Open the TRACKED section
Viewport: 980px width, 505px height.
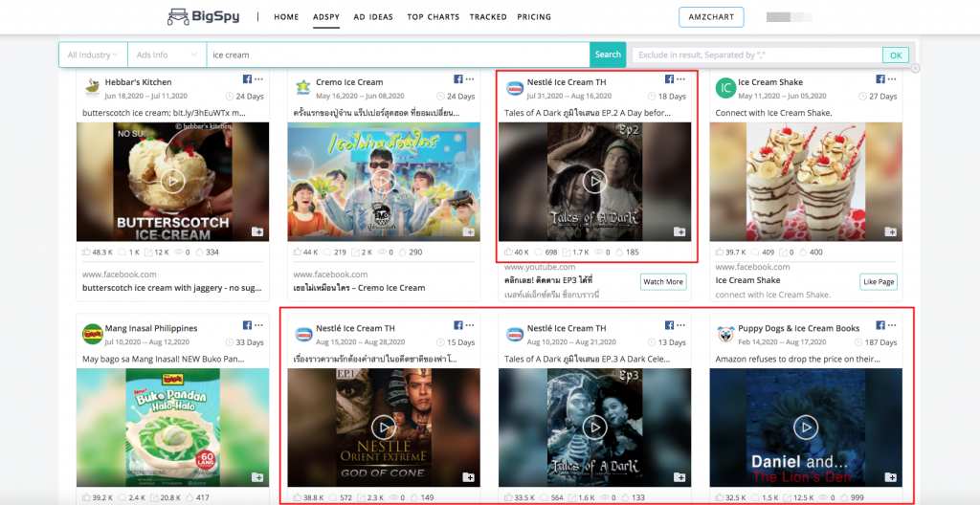pos(488,17)
